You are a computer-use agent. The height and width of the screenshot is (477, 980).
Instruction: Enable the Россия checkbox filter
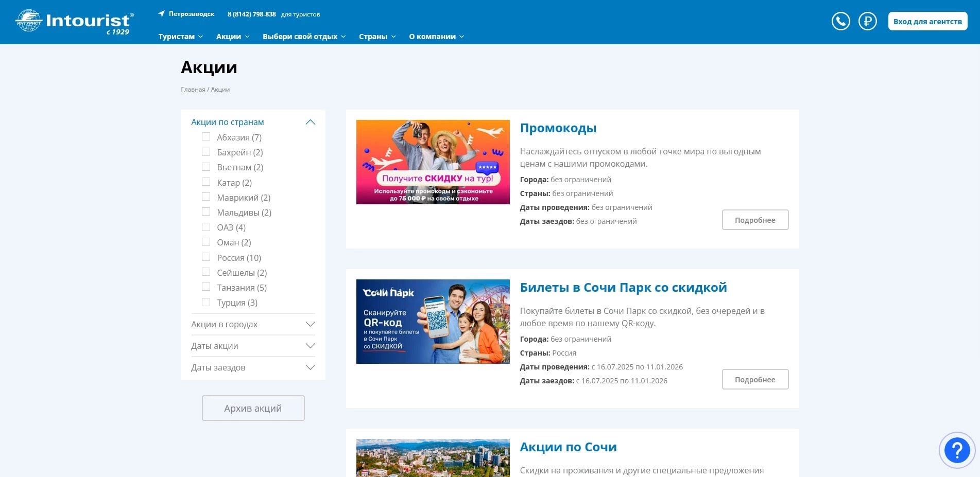click(205, 257)
